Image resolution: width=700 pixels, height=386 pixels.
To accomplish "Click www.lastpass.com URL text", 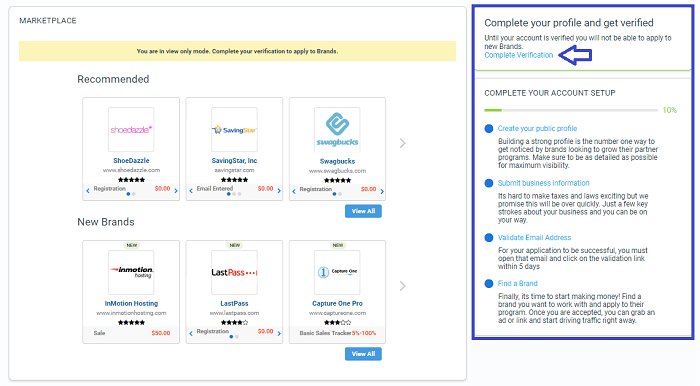I will (234, 313).
